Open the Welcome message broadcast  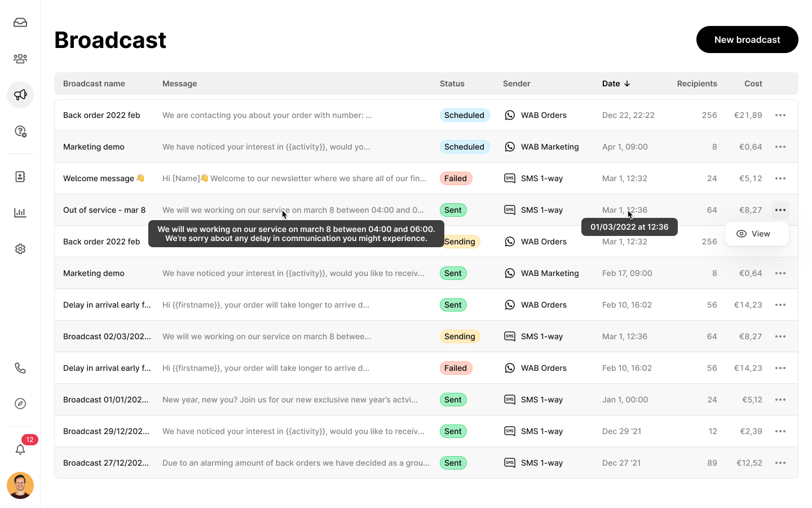(104, 178)
